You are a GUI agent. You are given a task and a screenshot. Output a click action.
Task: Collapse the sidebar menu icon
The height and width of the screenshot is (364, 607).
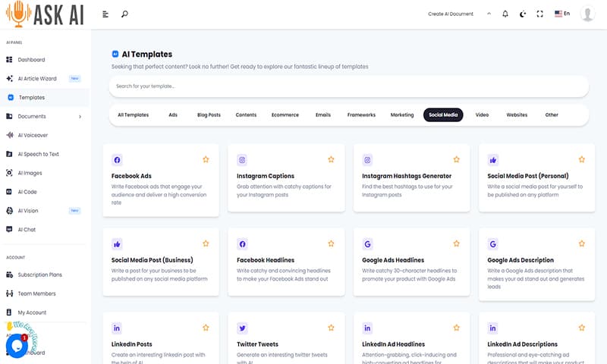105,14
